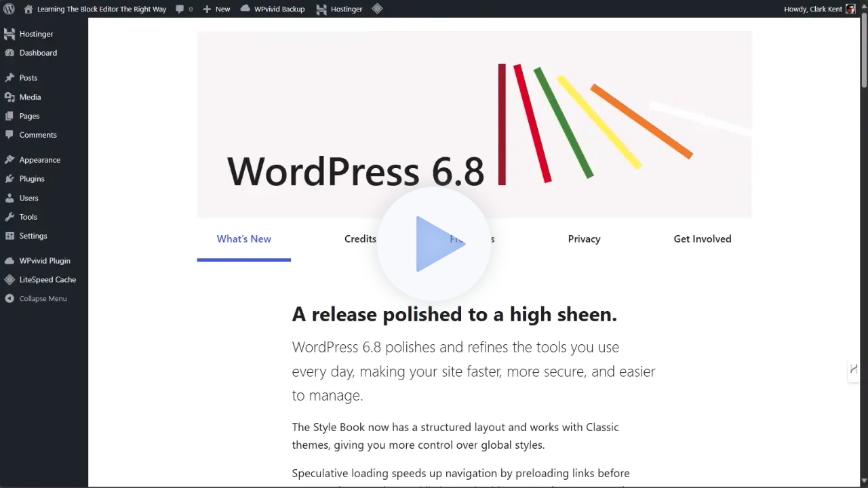This screenshot has height=488, width=868.
Task: Click the home icon next to site name
Action: (28, 9)
